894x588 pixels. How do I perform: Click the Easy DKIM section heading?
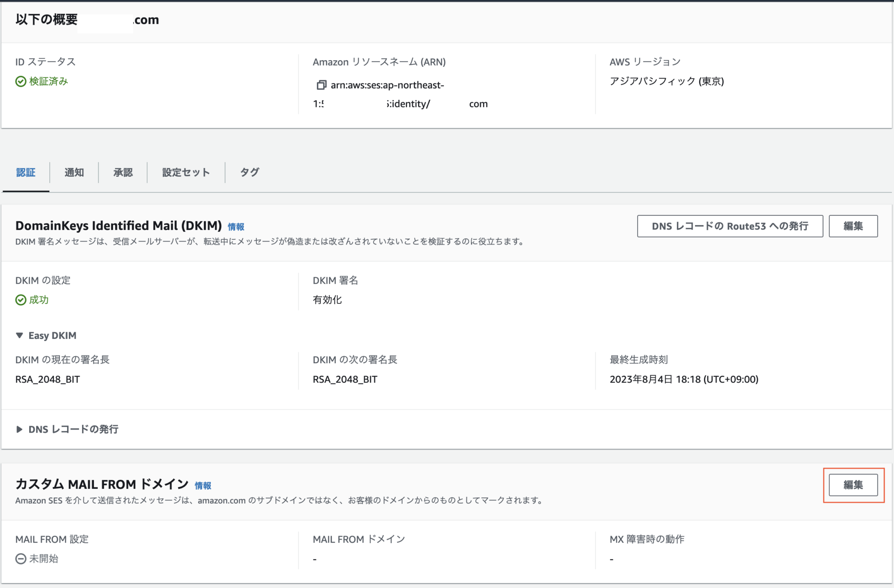(52, 335)
